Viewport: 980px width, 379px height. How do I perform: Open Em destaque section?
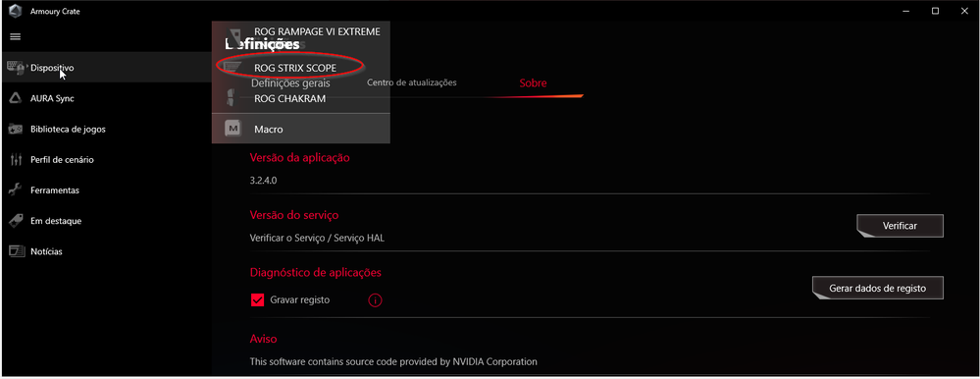[x=106, y=221]
